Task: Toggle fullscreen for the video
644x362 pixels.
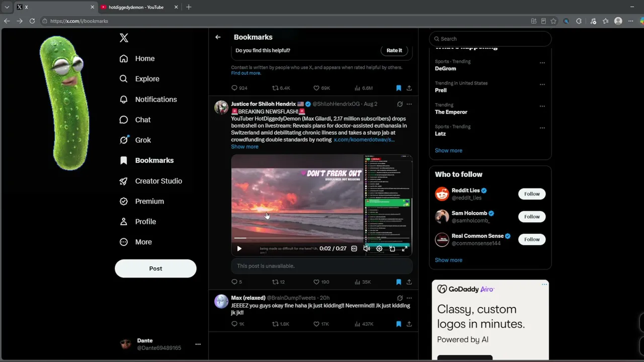Action: coord(405,248)
